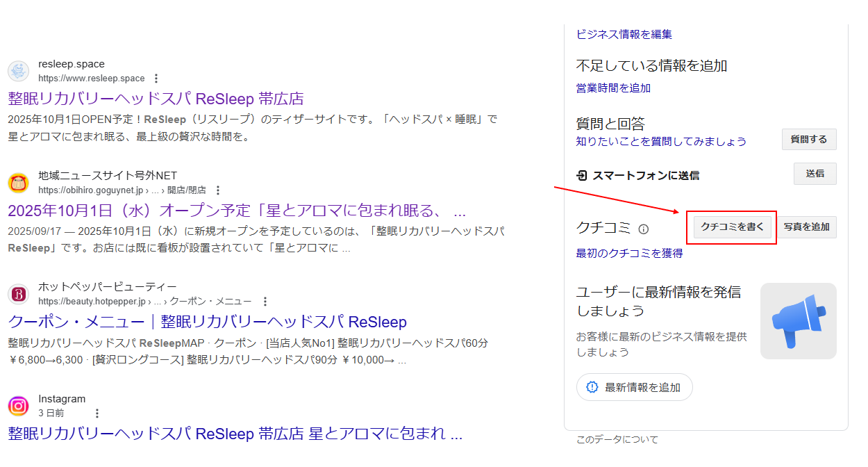
Task: Click 不足している情報を追加 heading
Action: 651,66
